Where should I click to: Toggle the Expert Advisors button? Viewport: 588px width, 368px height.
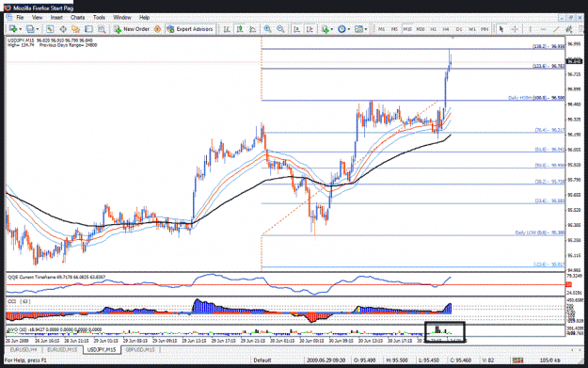[x=190, y=29]
